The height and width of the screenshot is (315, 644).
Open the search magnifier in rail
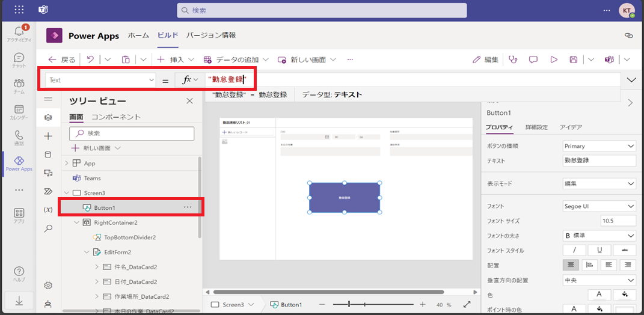pos(49,228)
